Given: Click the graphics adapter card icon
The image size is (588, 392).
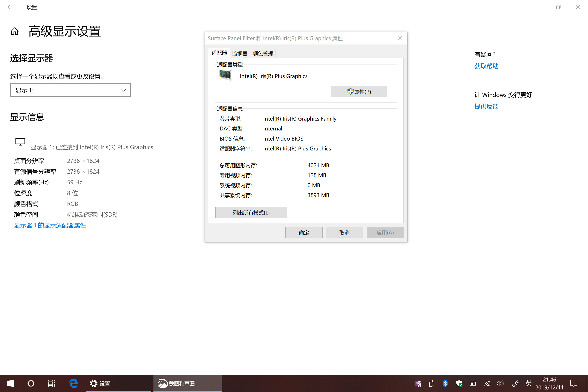Looking at the screenshot, I should point(225,75).
